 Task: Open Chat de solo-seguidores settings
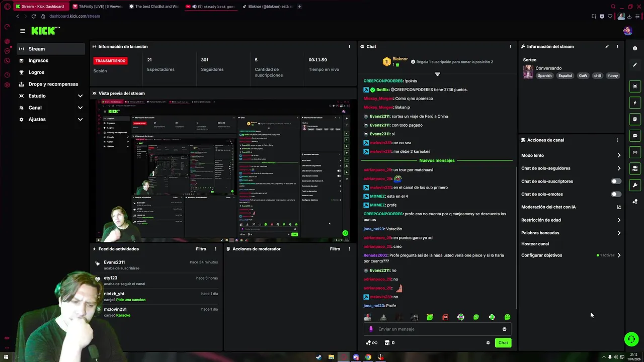tap(571, 168)
